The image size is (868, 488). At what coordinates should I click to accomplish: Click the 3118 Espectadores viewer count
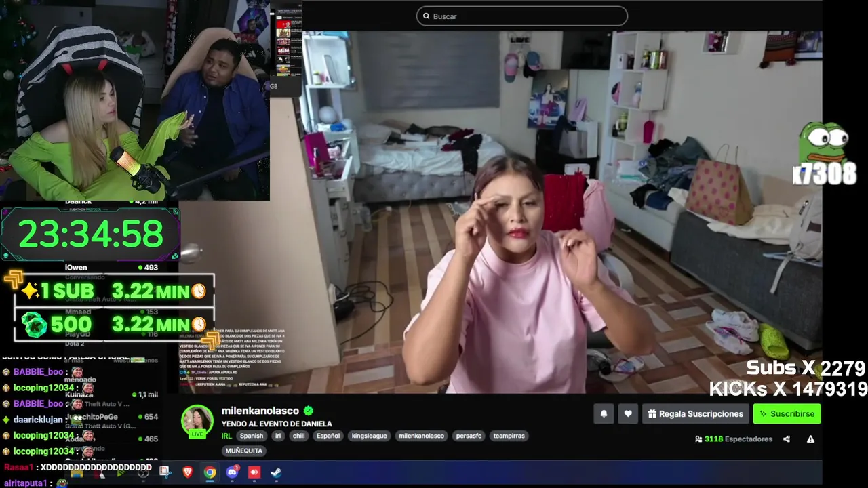click(x=738, y=439)
